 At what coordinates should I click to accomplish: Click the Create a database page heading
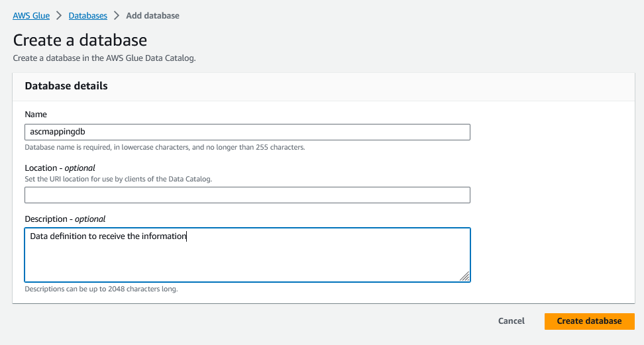click(80, 40)
